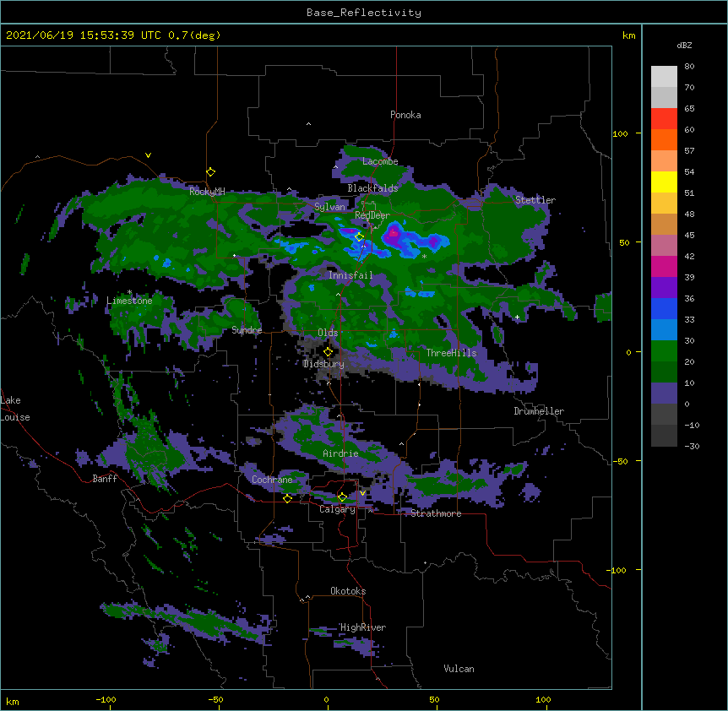The height and width of the screenshot is (711, 728).
Task: Click the 50 tick on the horizontal axis
Action: coord(434,699)
